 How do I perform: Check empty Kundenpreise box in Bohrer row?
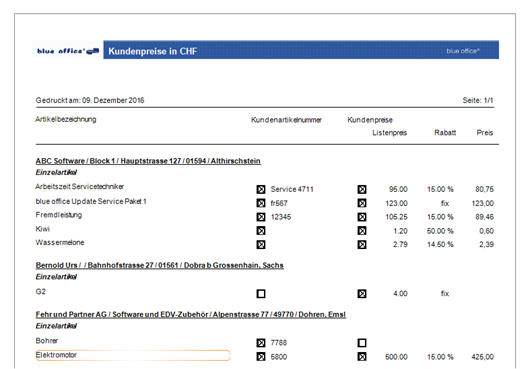[x=362, y=343]
